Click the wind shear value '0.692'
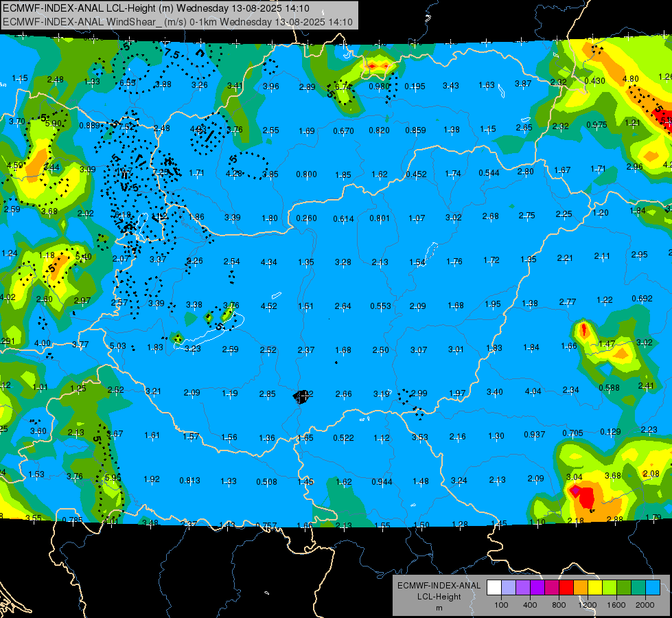This screenshot has height=618, width=672. 642,299
